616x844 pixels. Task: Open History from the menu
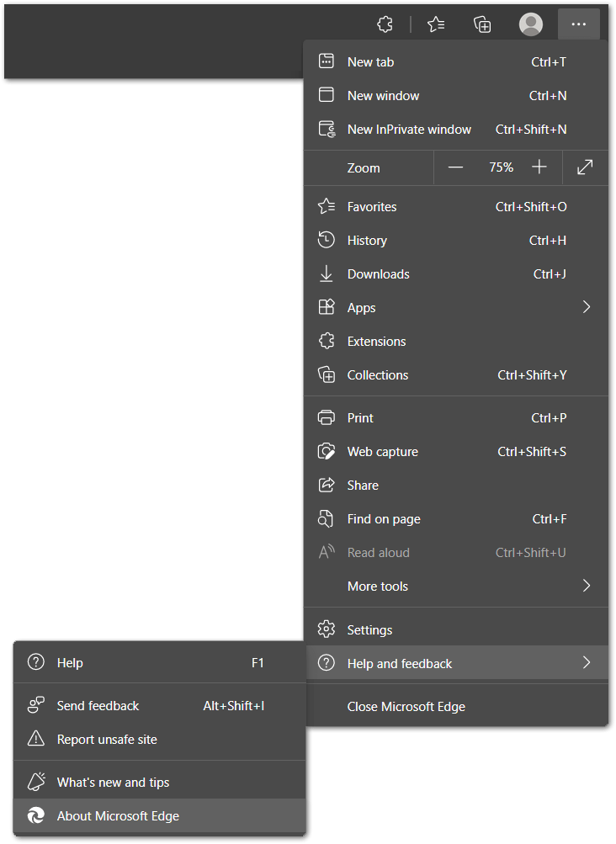[456, 240]
